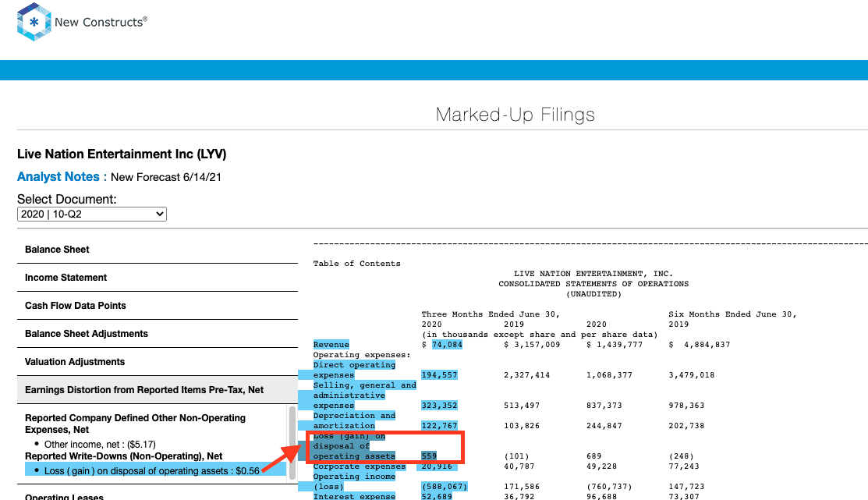Image resolution: width=868 pixels, height=500 pixels.
Task: Click highlighted value 20,916
Action: point(437,466)
